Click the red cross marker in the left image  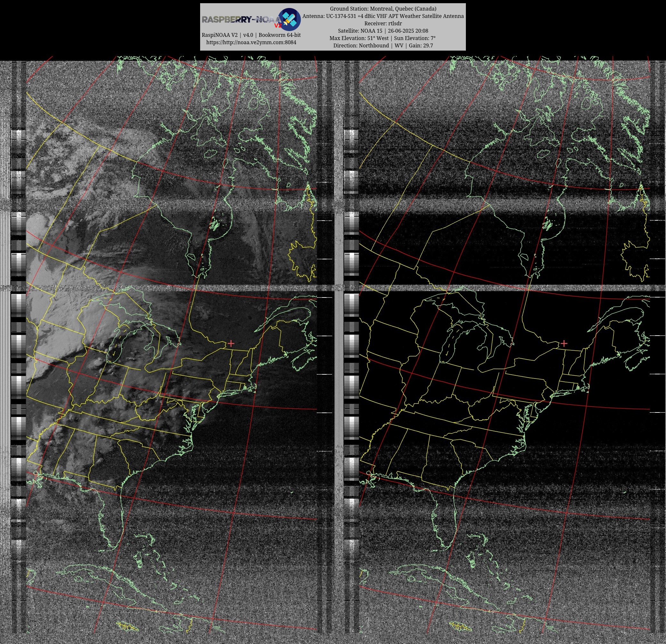(x=231, y=344)
